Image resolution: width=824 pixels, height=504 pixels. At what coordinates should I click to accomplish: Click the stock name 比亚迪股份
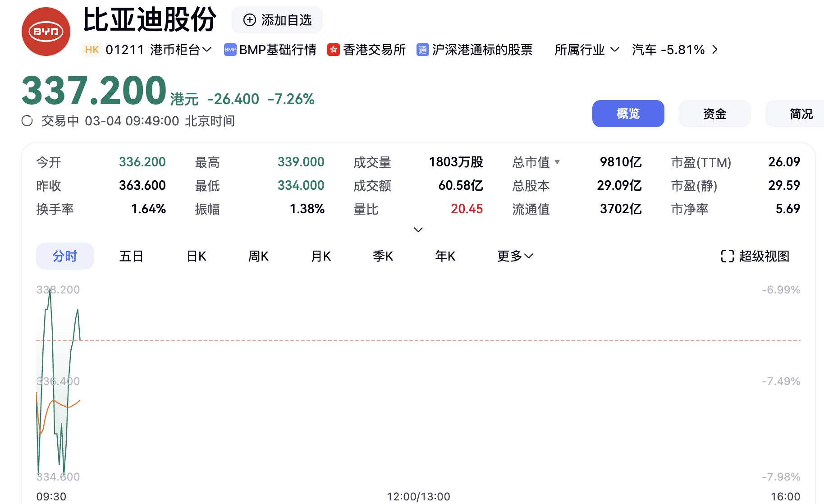point(150,20)
